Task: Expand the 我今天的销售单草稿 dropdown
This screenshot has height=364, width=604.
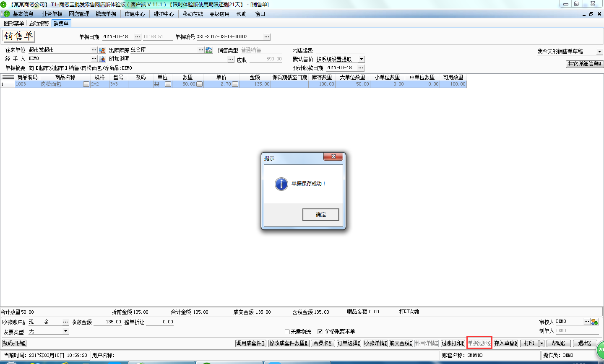Action: pos(599,51)
